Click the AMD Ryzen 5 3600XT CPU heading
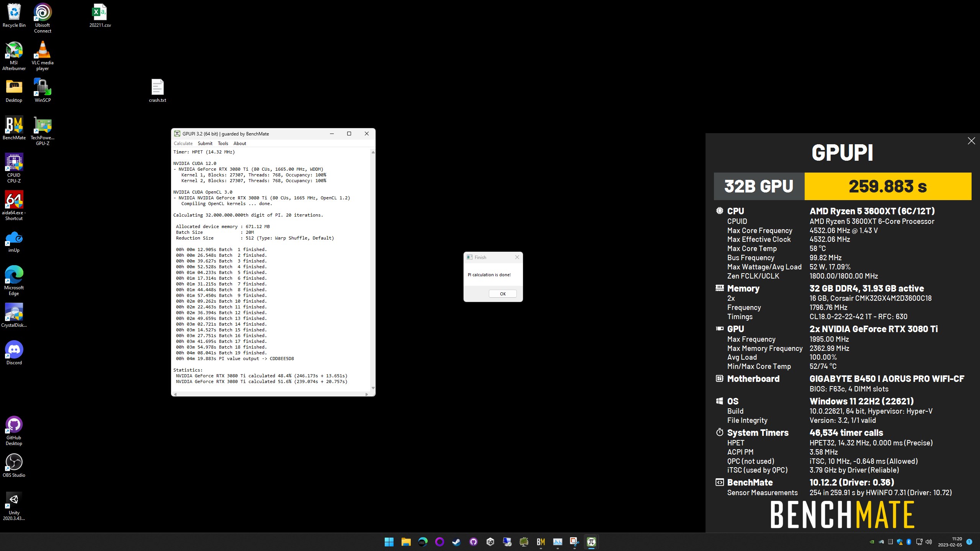The height and width of the screenshot is (551, 980). pos(872,211)
